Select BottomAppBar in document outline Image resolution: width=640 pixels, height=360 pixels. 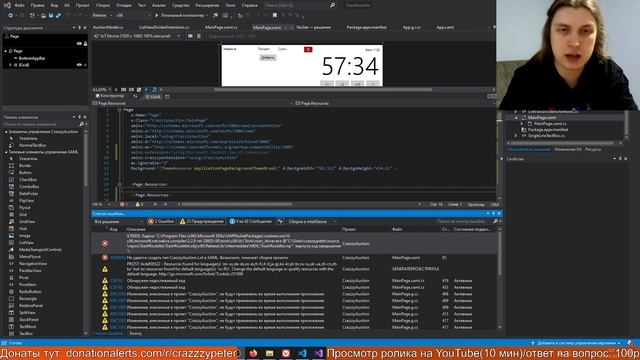pyautogui.click(x=32, y=58)
